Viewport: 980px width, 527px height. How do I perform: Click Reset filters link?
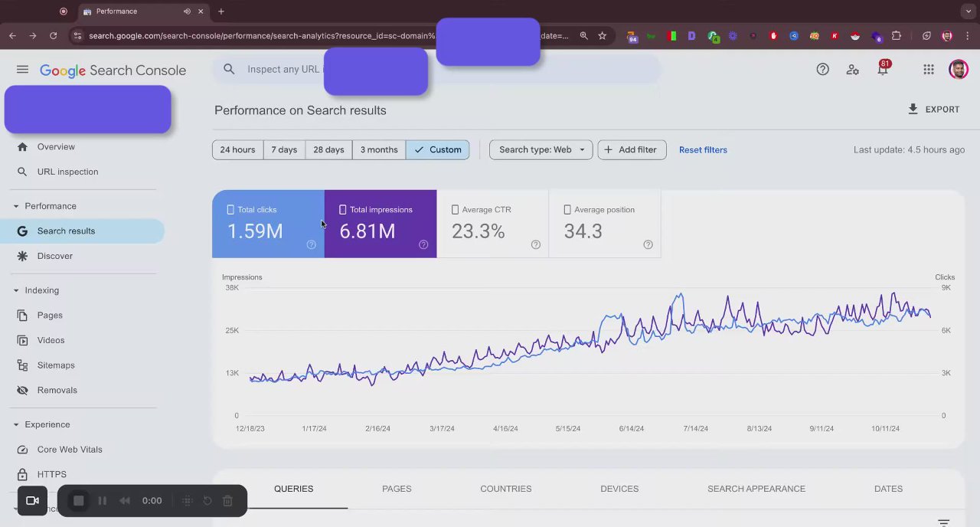pyautogui.click(x=703, y=150)
